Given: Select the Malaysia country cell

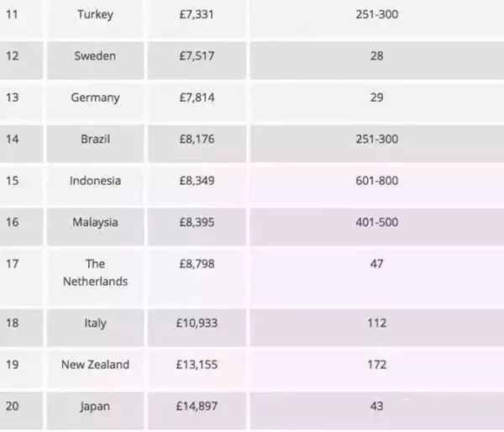Looking at the screenshot, I should click(95, 223).
